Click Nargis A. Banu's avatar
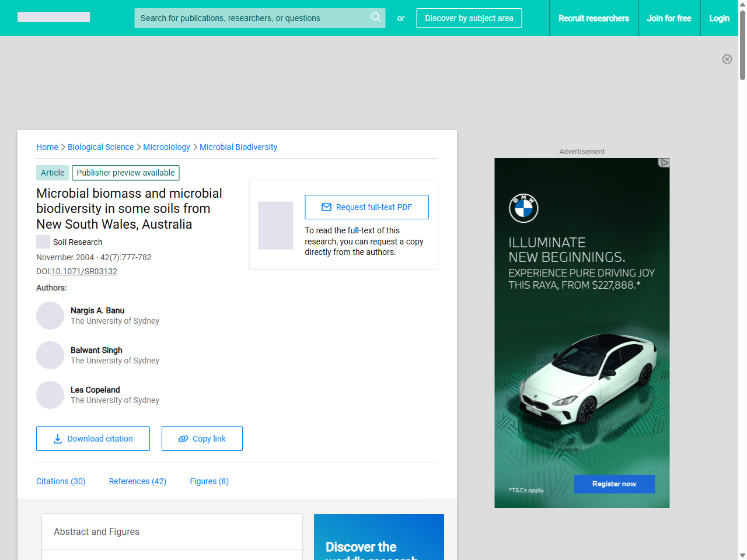Screen dimensions: 747x560 point(50,316)
